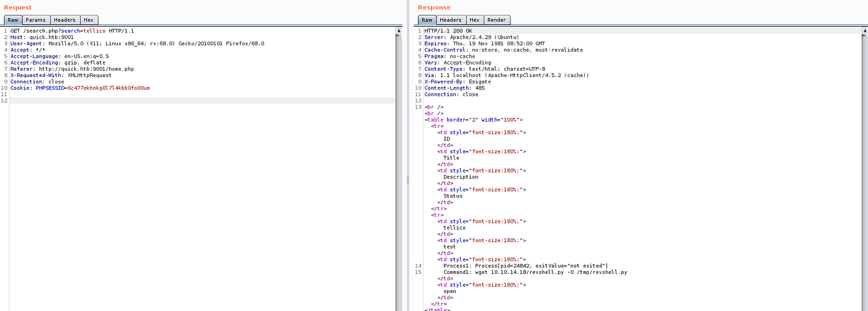This screenshot has height=311, width=868.
Task: Switch to Response Headers tab
Action: [x=451, y=20]
